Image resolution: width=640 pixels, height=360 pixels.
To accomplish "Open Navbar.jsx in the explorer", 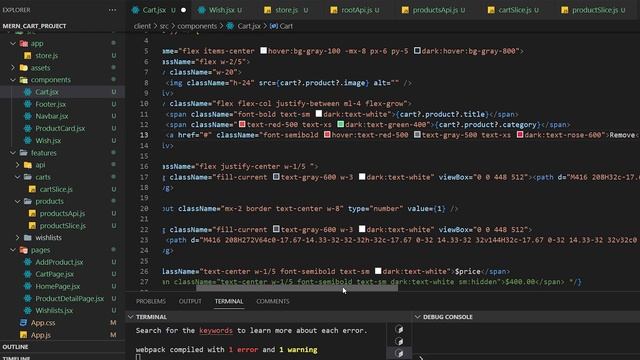I will [x=52, y=116].
